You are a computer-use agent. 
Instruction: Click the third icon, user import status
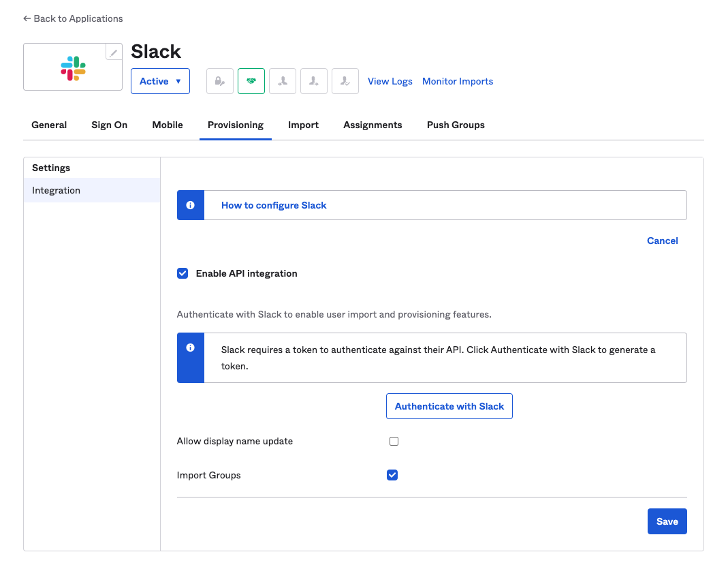pos(283,81)
